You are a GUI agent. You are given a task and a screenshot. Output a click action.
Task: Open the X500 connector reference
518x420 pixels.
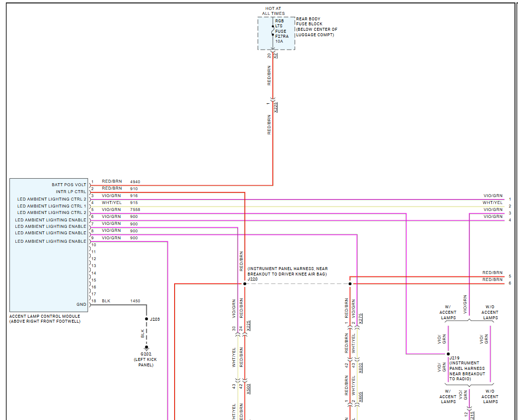(249, 388)
